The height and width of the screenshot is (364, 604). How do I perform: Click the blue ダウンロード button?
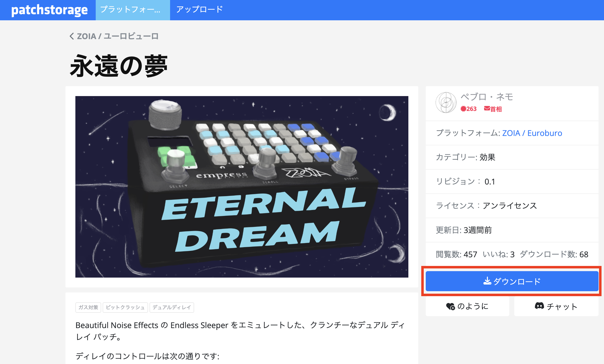point(512,281)
